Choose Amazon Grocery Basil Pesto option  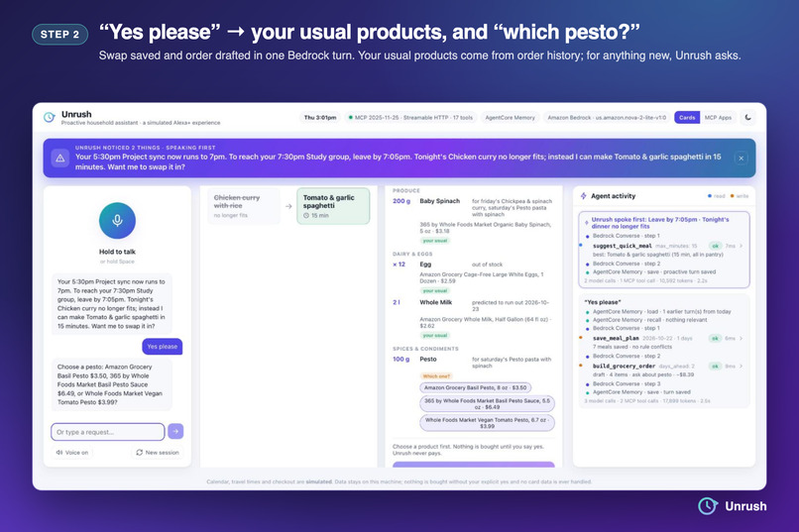[476, 387]
